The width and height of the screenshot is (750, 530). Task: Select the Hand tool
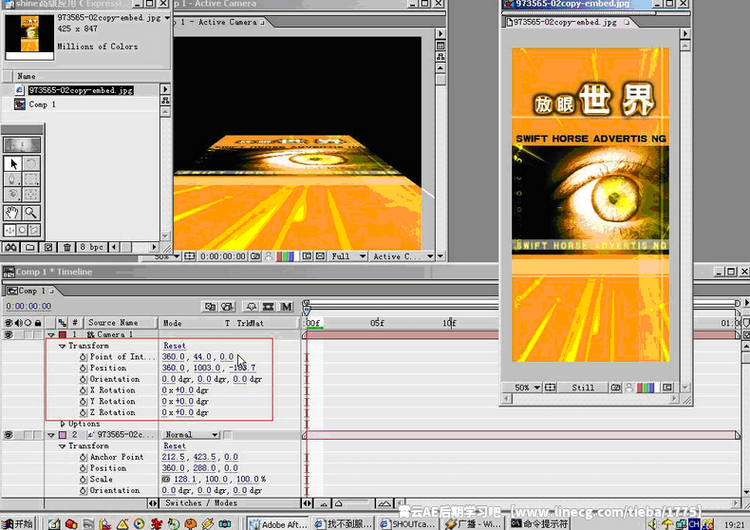[13, 213]
